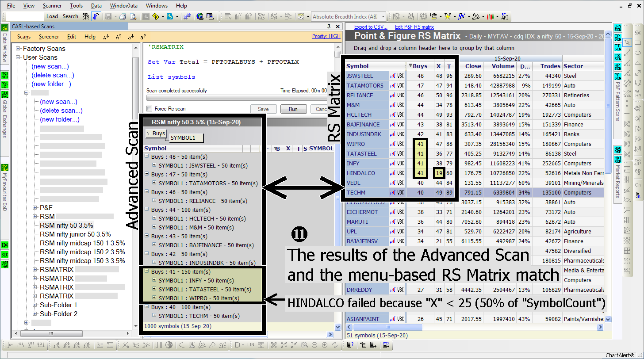Click the Load toolbar button
This screenshot has width=644, height=359.
pos(52,16)
